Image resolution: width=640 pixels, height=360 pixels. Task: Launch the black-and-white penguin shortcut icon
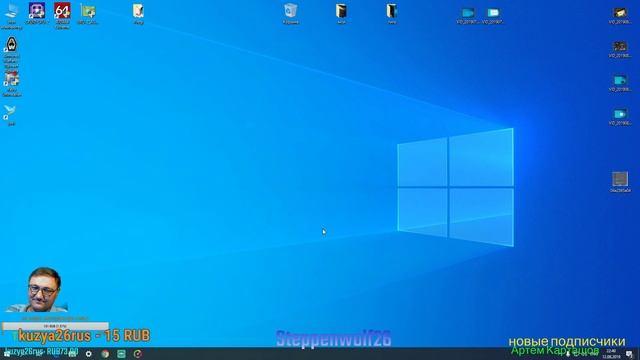click(11, 44)
